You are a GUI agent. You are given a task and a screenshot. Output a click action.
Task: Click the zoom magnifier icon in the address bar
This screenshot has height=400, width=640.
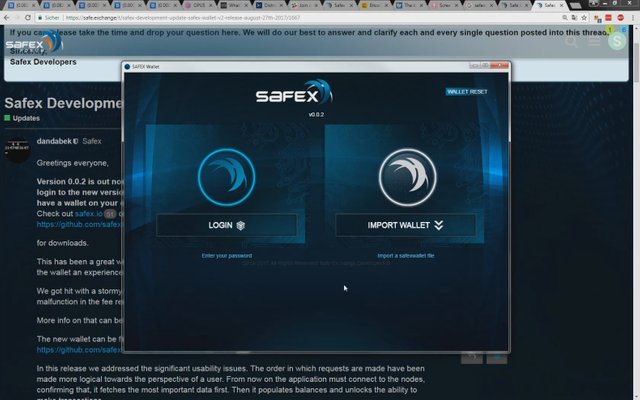(564, 18)
